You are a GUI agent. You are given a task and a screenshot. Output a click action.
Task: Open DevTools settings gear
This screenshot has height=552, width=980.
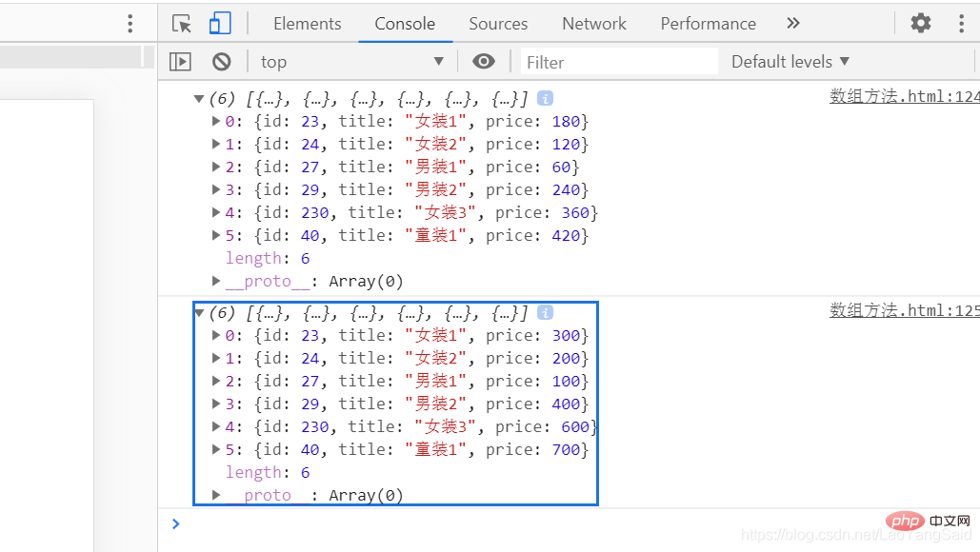point(921,23)
